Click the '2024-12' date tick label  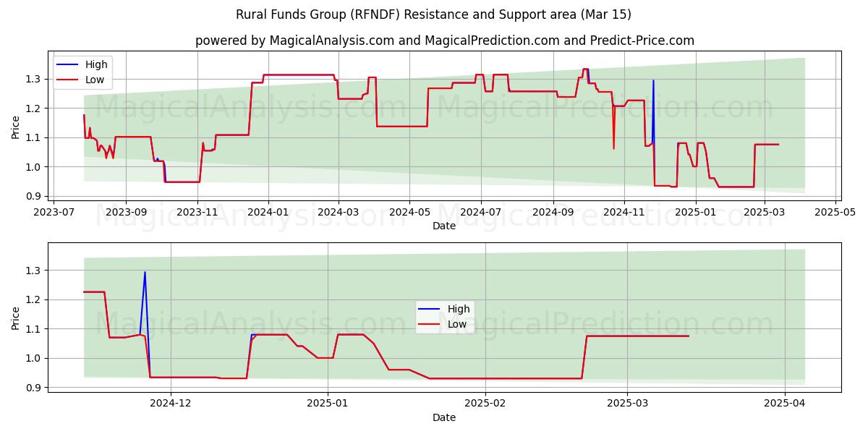tap(171, 404)
